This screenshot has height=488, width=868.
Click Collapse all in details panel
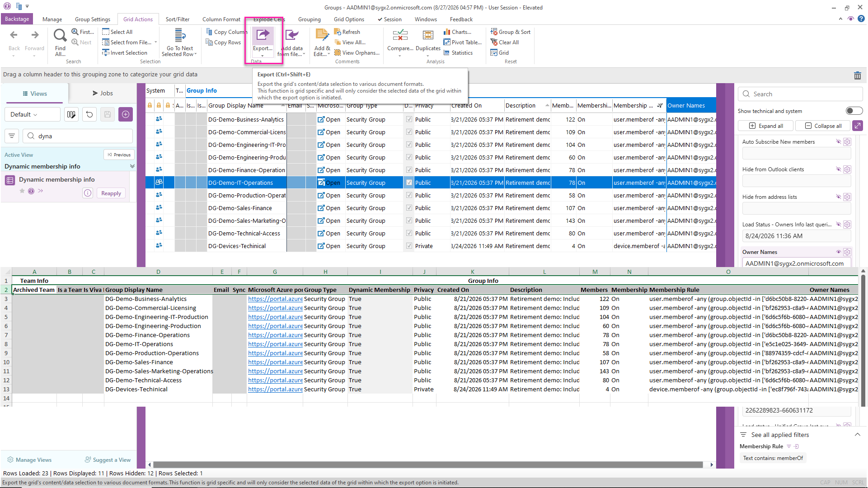(823, 126)
